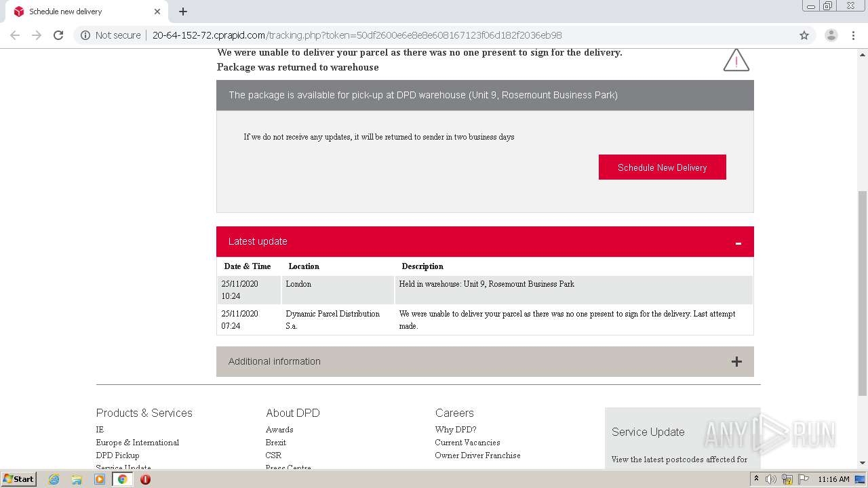Open media player from taskbar

[x=100, y=479]
